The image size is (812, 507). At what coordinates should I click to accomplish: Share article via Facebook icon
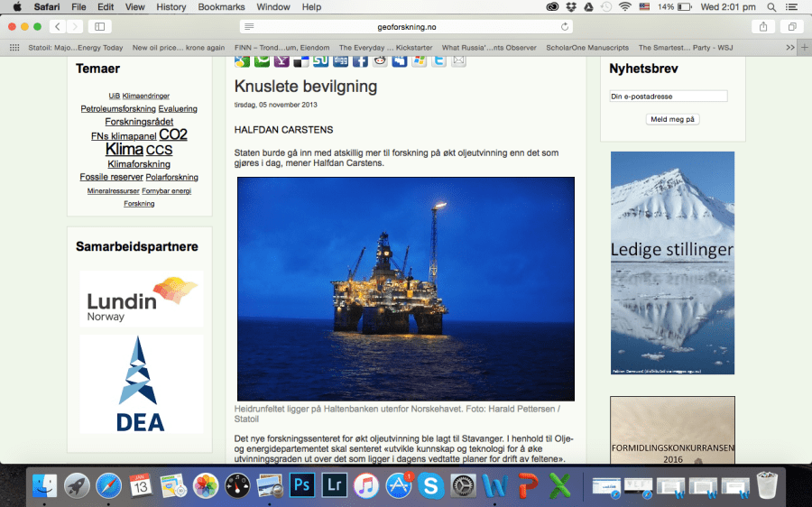pos(360,61)
